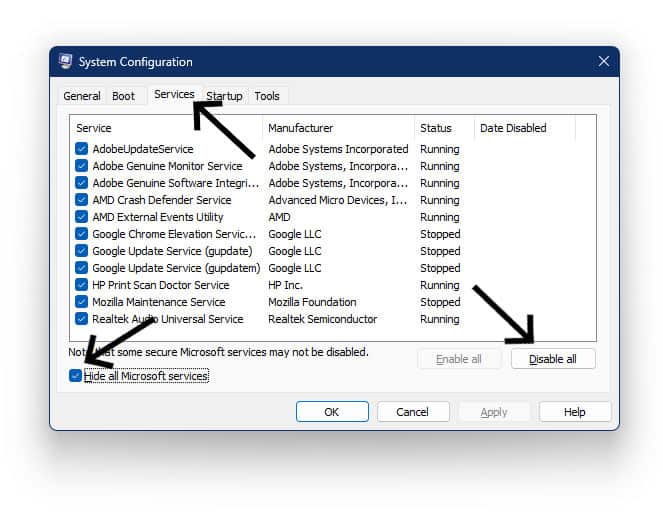Click manufacturer HP Inc.
The width and height of the screenshot is (663, 519).
[285, 285]
